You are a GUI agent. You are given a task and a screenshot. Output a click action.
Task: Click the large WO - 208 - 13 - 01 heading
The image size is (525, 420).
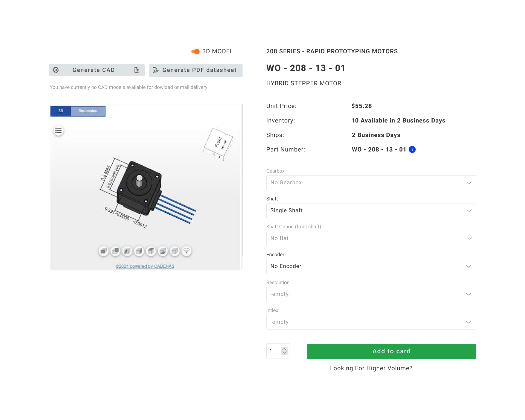pyautogui.click(x=306, y=68)
